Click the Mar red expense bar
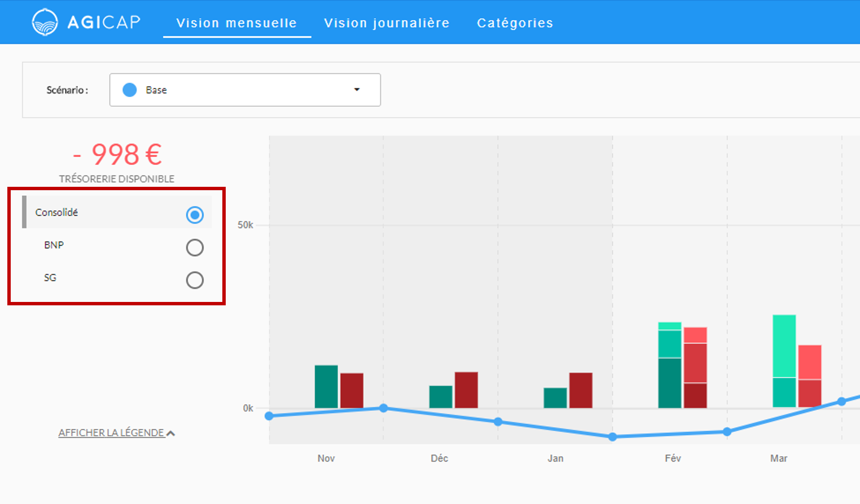 (x=810, y=376)
